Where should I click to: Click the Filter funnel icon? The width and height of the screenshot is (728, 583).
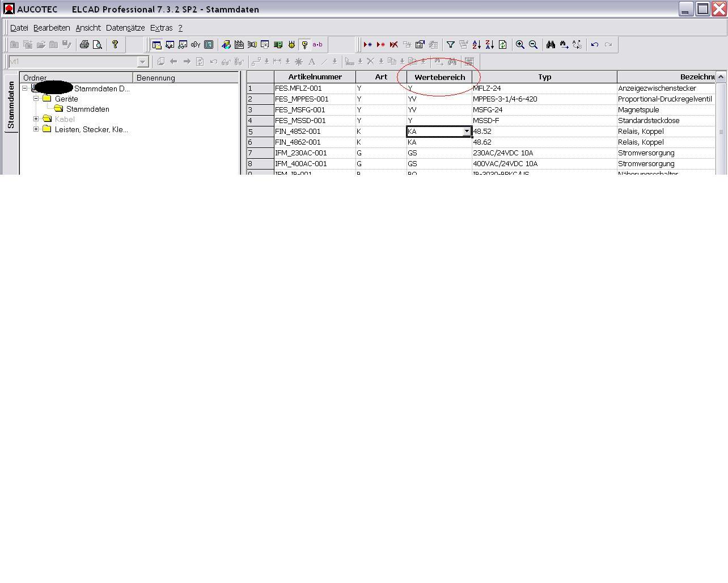coord(451,44)
